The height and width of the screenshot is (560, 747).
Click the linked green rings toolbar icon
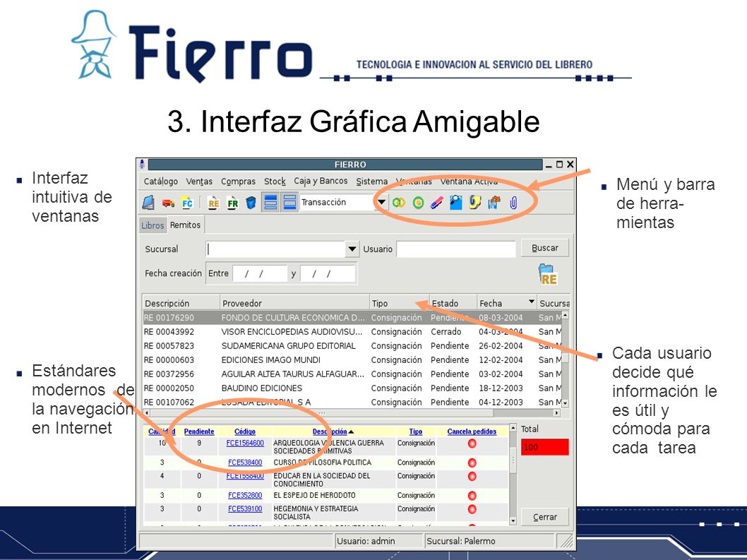point(399,203)
